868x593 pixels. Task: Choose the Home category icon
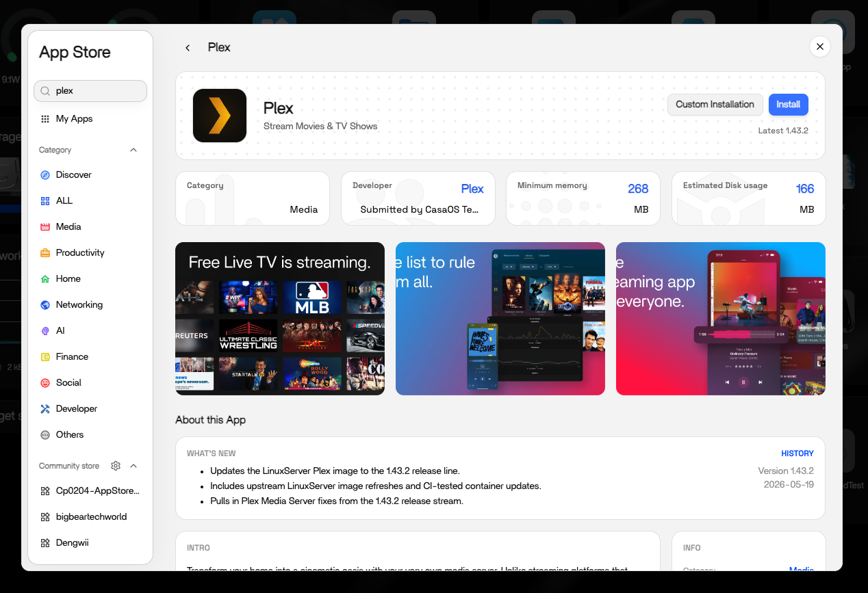coord(45,279)
